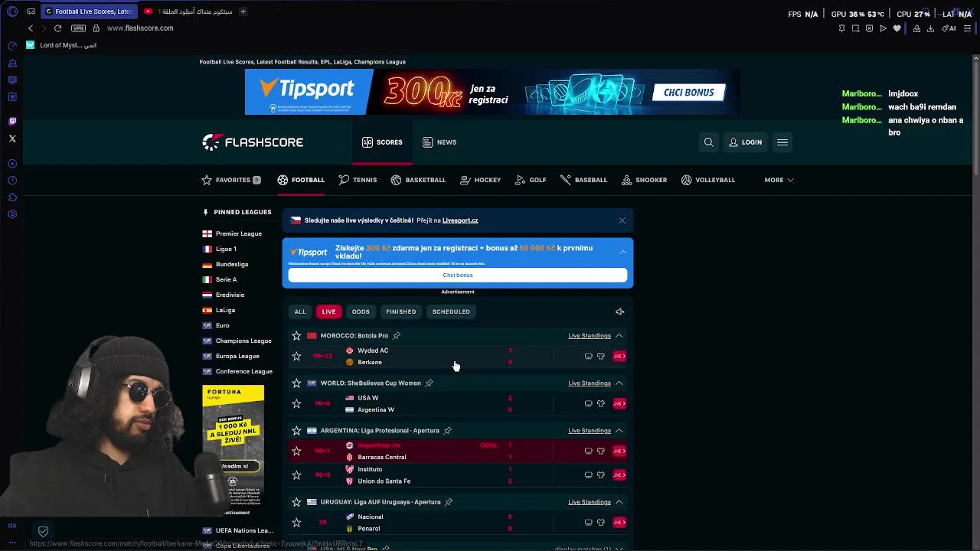Open Conference League pinned league
The width and height of the screenshot is (980, 551).
[x=237, y=371]
